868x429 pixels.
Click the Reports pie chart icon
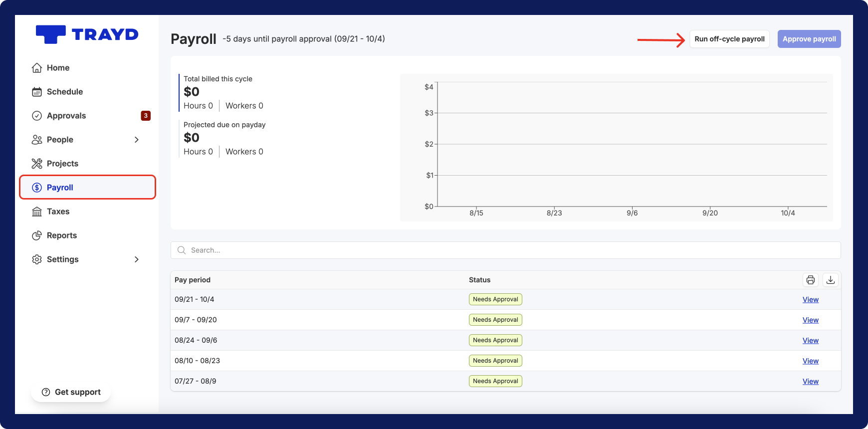click(x=37, y=235)
